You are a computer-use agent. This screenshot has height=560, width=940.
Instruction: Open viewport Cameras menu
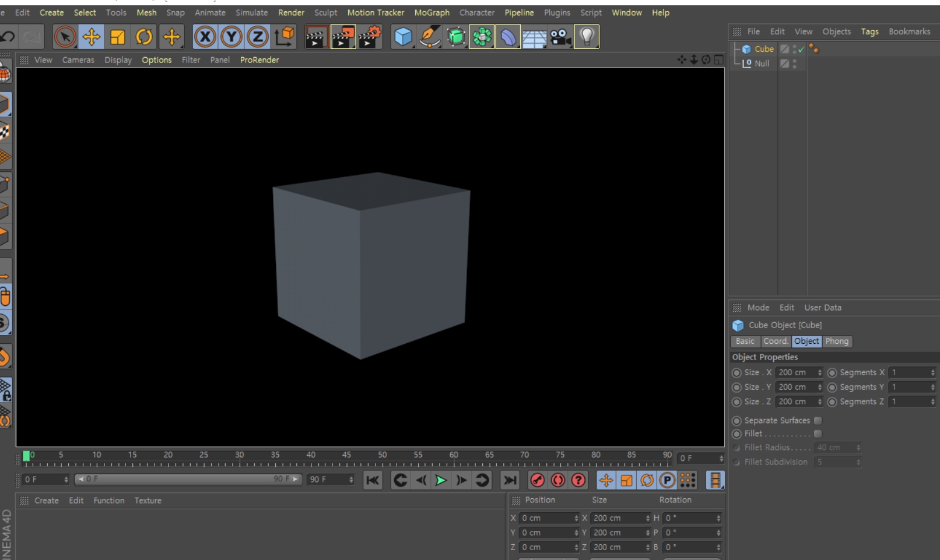coord(78,59)
